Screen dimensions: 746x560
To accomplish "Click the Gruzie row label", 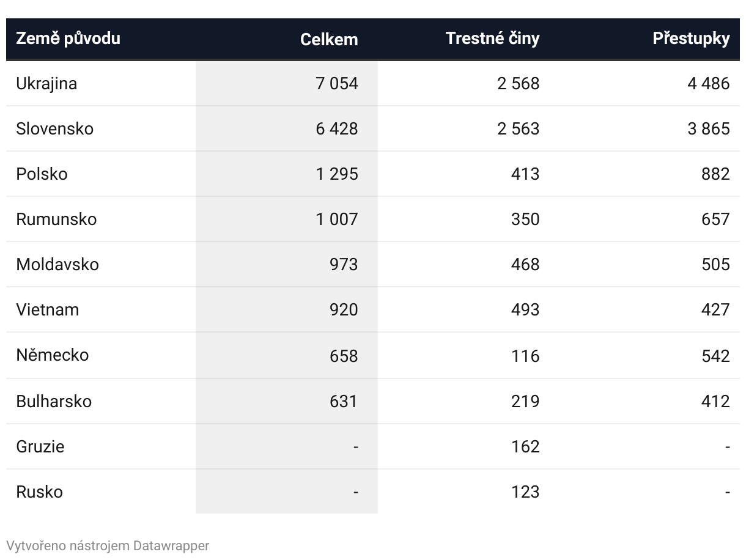I will point(40,446).
